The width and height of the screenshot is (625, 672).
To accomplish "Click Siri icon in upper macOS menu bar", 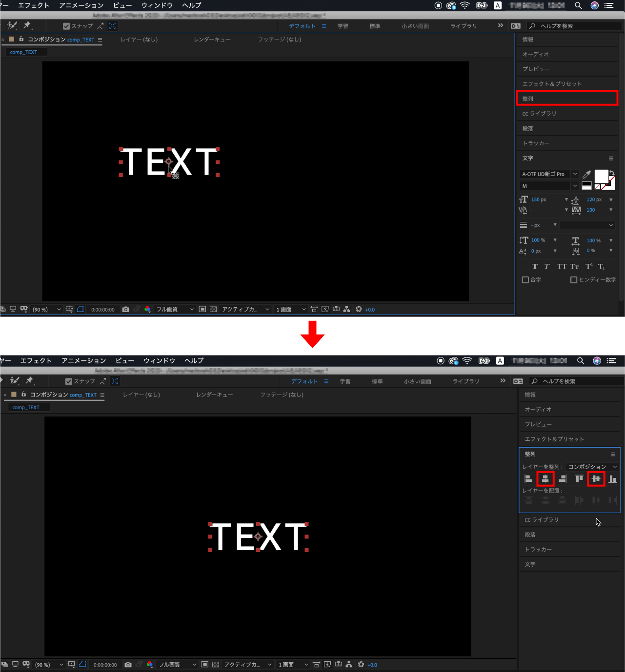I will pyautogui.click(x=594, y=5).
